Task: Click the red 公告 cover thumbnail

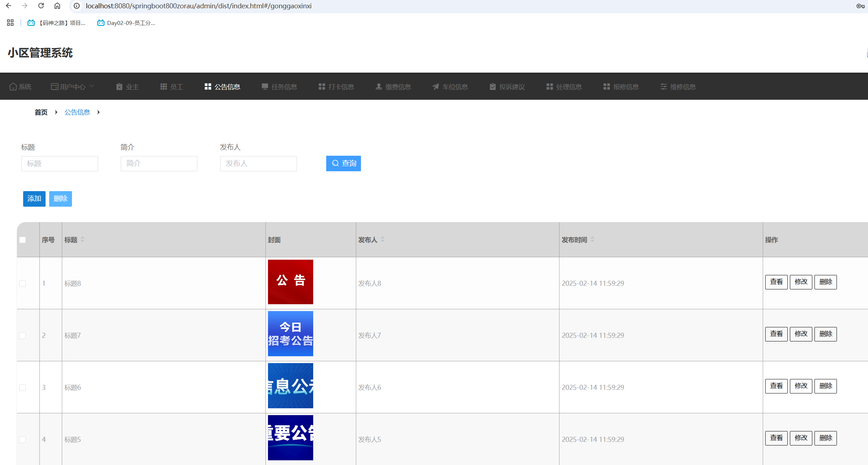Action: point(290,282)
